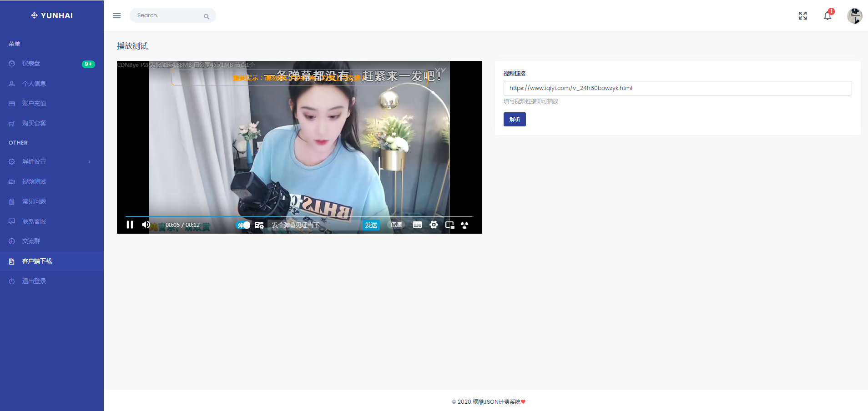Click the last player control bar icon
Viewport: 868px width, 411px height.
[x=464, y=225]
